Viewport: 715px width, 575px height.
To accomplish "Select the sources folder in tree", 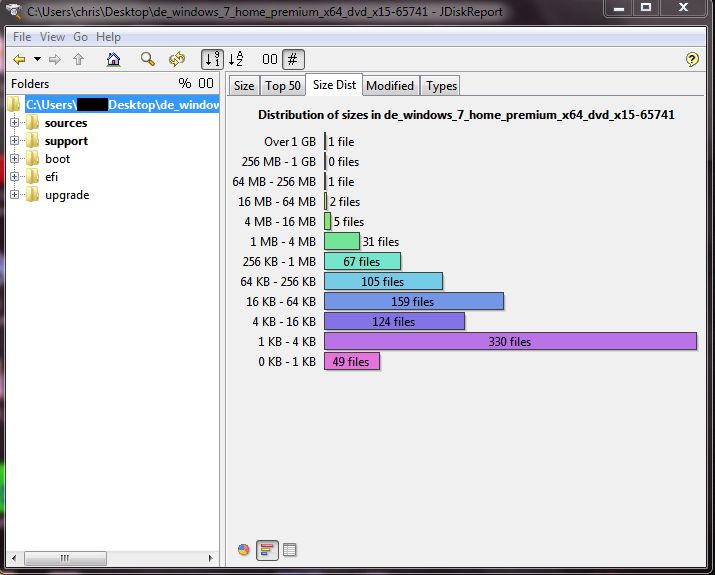I will pyautogui.click(x=66, y=123).
